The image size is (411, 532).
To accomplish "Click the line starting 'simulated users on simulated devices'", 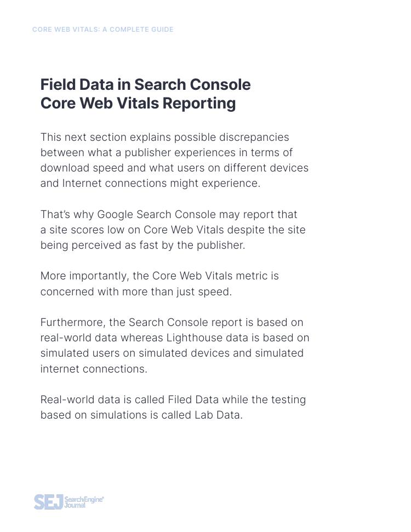I will pyautogui.click(x=172, y=353).
